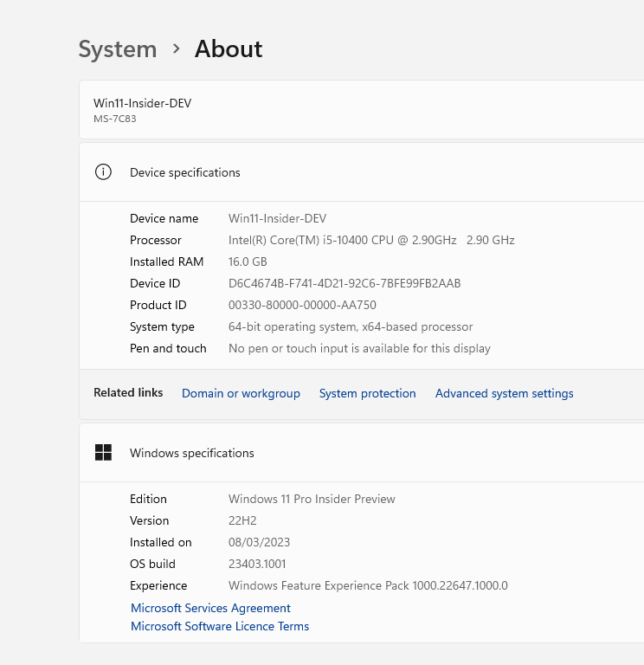644x665 pixels.
Task: Click the breadcrumb chevron after System
Action: click(177, 48)
